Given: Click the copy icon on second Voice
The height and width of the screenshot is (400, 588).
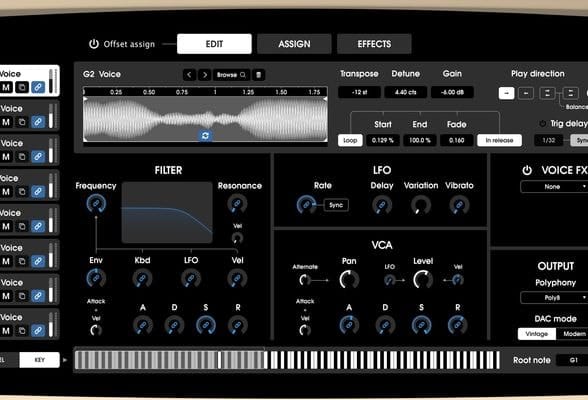Looking at the screenshot, I should pyautogui.click(x=22, y=122).
